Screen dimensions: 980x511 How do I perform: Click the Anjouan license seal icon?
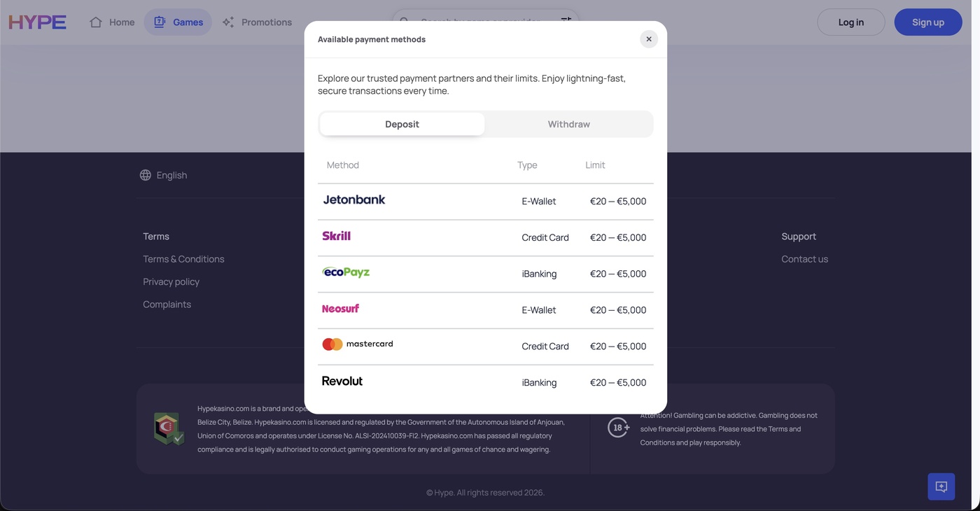169,428
